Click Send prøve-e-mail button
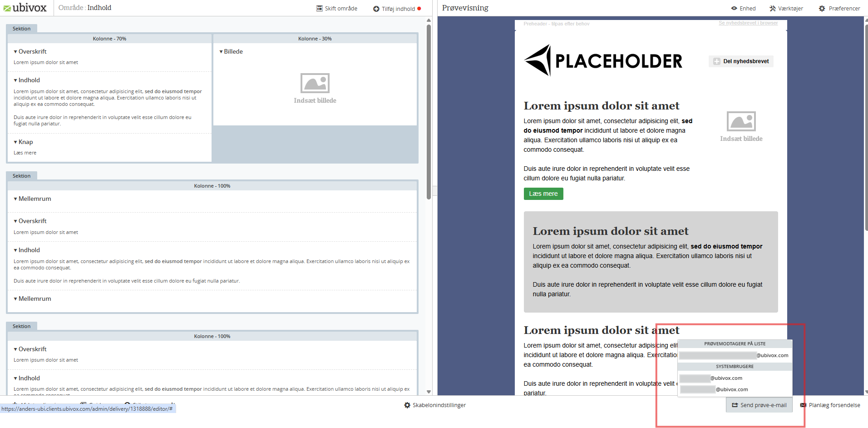This screenshot has height=428, width=868. 759,405
